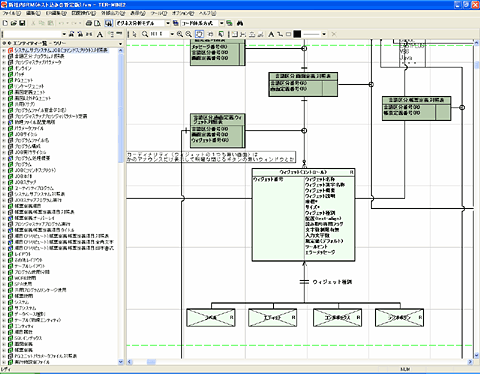Screen dimensions: 480x374
Task: Toggle the highlighted fit-to-window button
Action: 199,34
